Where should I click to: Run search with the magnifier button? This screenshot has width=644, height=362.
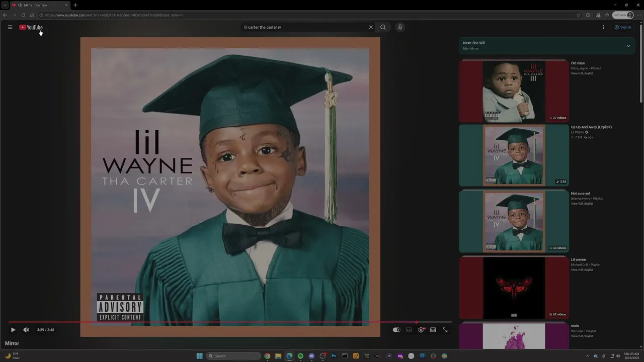(x=383, y=27)
